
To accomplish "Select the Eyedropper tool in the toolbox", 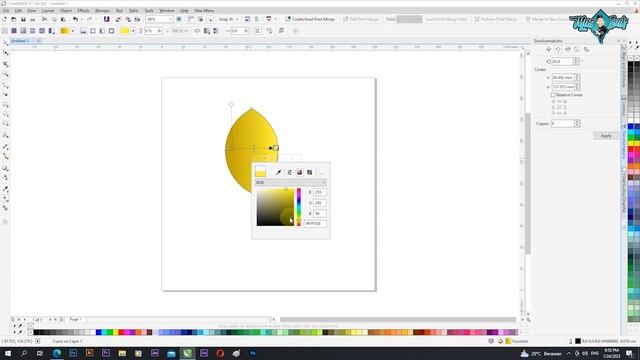I will click(x=5, y=189).
